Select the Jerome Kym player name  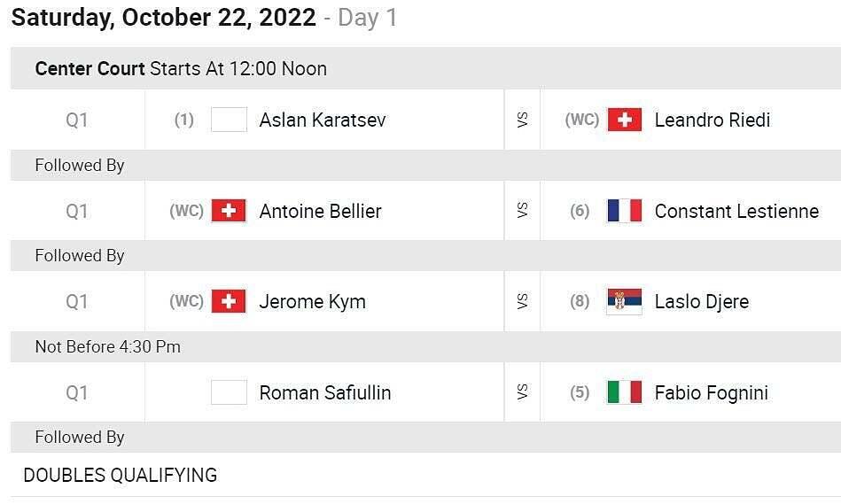coord(312,302)
